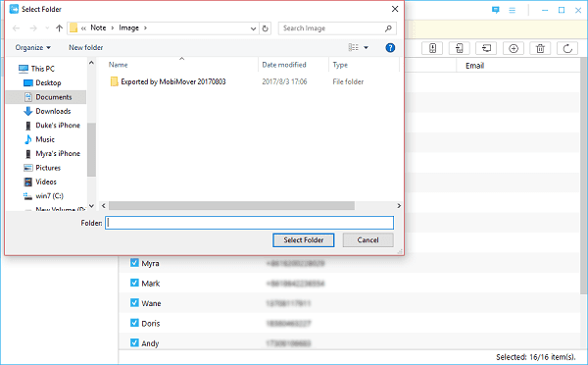The image size is (588, 365).
Task: Click the Email column header in MobiMover
Action: [x=474, y=66]
